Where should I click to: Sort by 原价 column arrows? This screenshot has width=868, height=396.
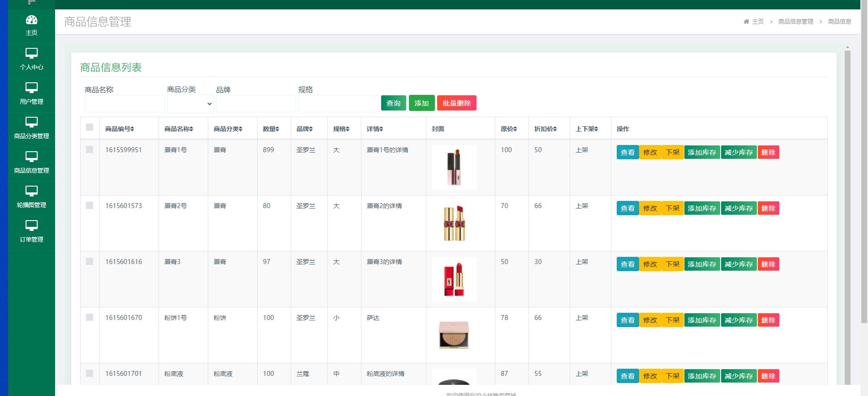click(515, 129)
